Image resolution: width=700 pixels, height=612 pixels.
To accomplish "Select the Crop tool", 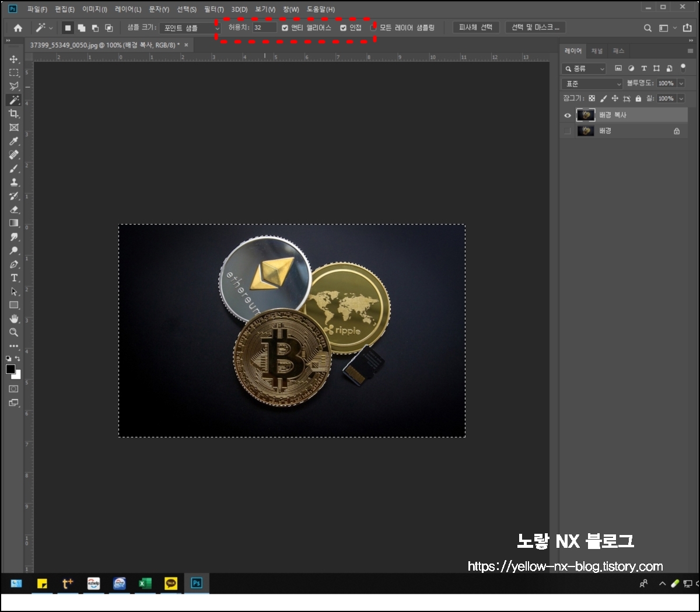I will click(x=14, y=114).
